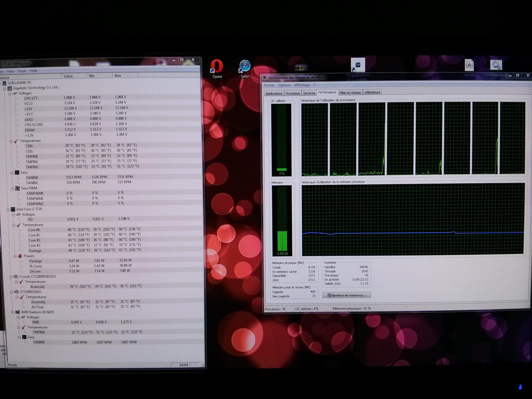Click the Radeon Fans icon

click(24, 337)
